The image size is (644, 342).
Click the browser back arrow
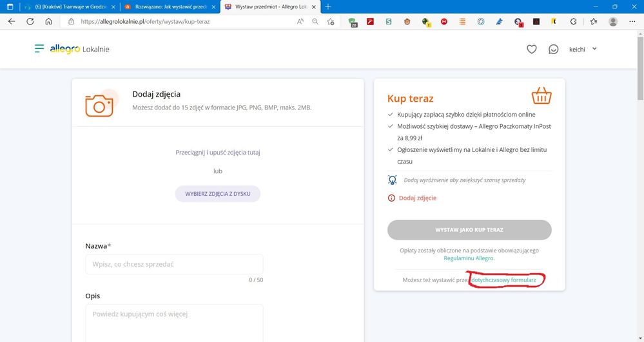(x=11, y=21)
